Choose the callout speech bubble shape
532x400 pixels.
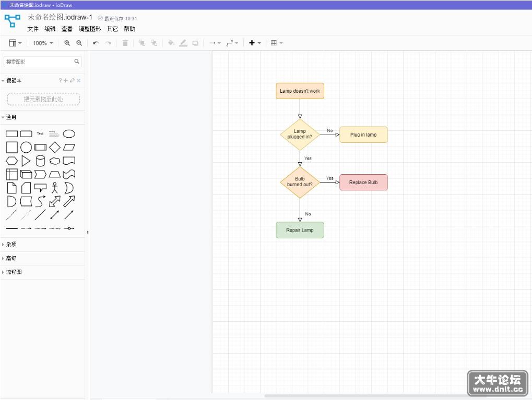(x=40, y=188)
